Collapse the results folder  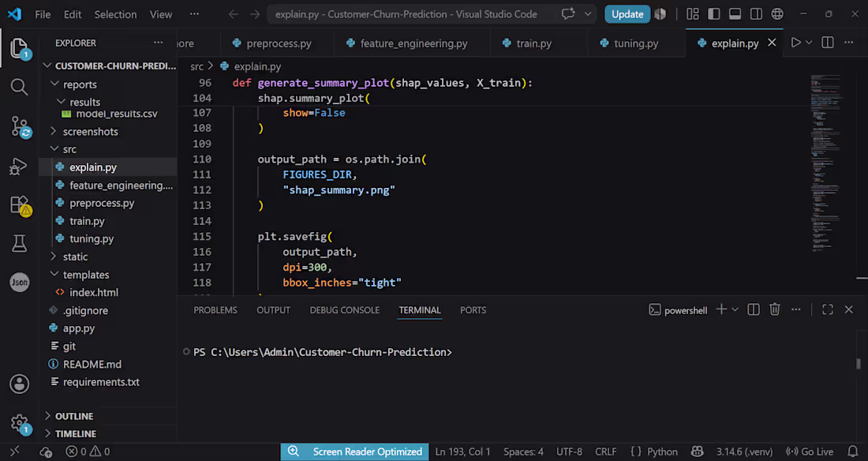click(61, 101)
